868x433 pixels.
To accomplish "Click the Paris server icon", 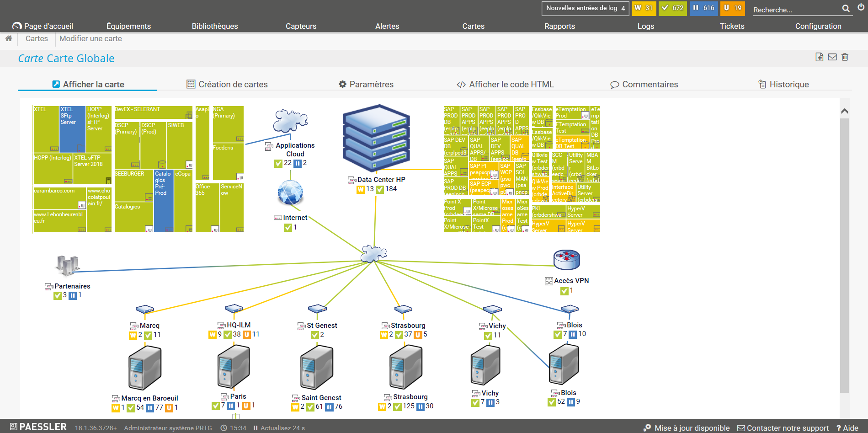I will [x=234, y=367].
